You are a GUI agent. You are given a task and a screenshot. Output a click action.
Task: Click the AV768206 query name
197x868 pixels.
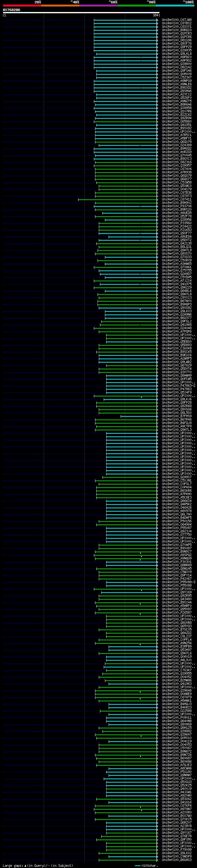[11, 10]
